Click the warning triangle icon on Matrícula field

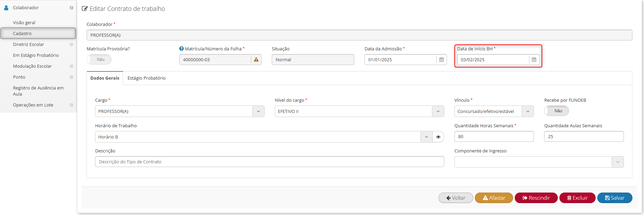pyautogui.click(x=256, y=60)
